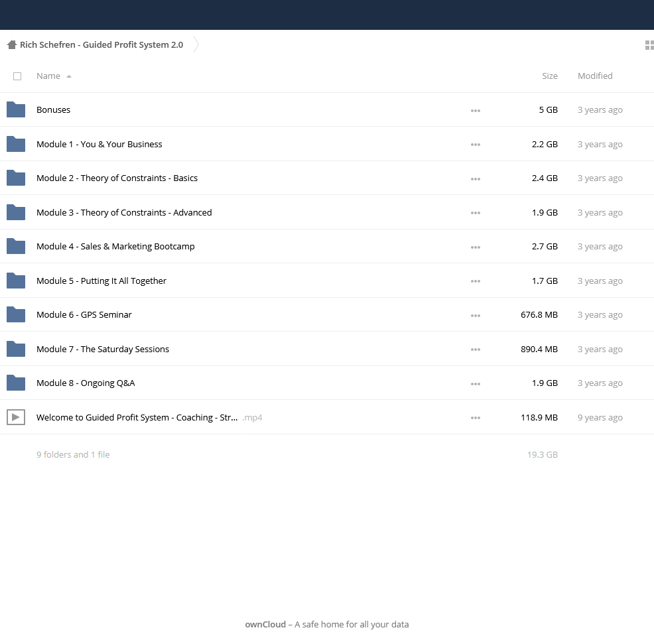Open Module 5 - Putting It All Together

[x=101, y=281]
